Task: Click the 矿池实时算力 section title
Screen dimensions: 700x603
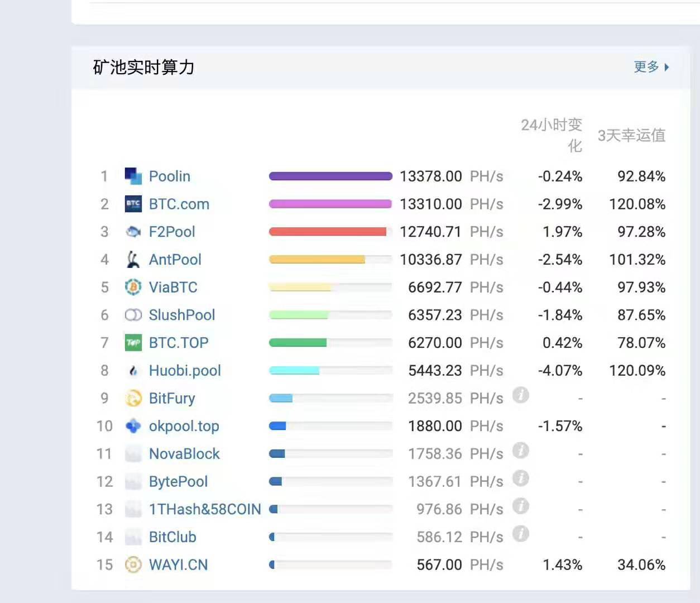Action: [x=143, y=67]
